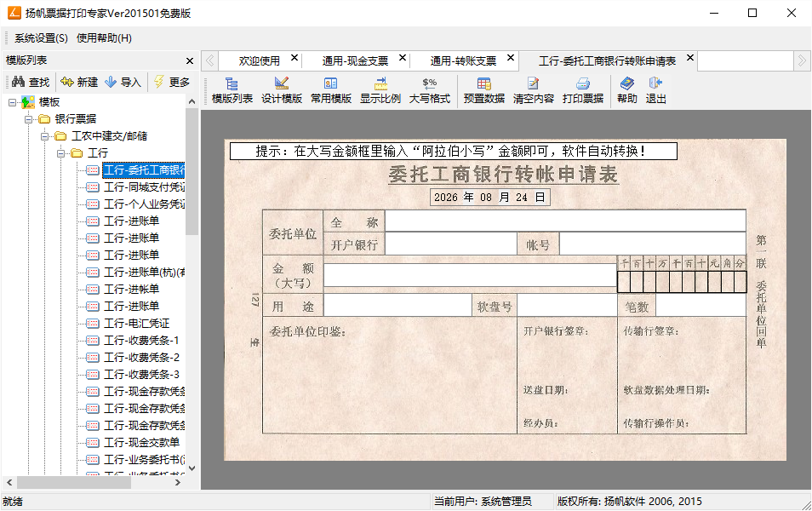The width and height of the screenshot is (812, 511).
Task: Print the bill with 打印票据
Action: (x=582, y=90)
